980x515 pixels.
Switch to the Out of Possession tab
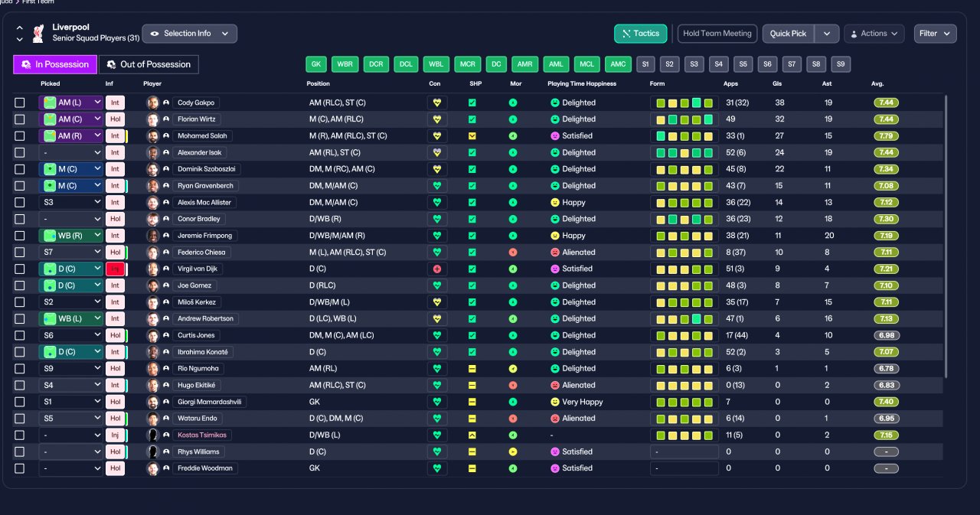[x=149, y=64]
